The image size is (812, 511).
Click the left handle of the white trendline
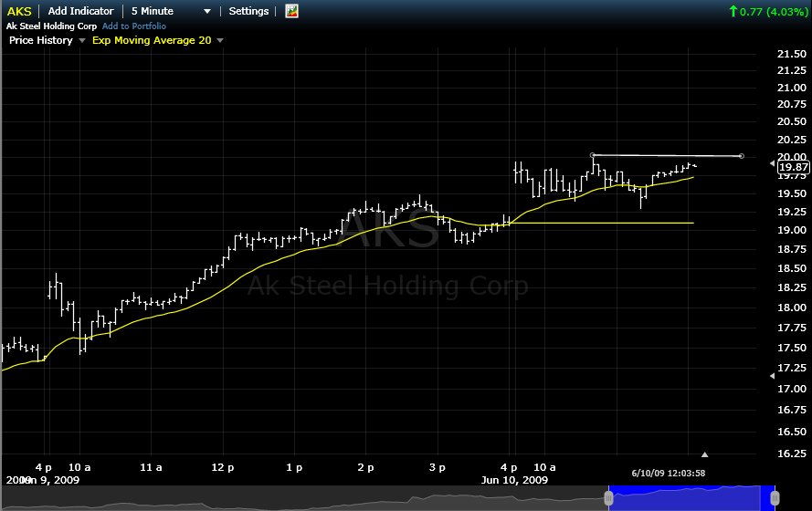pos(593,154)
